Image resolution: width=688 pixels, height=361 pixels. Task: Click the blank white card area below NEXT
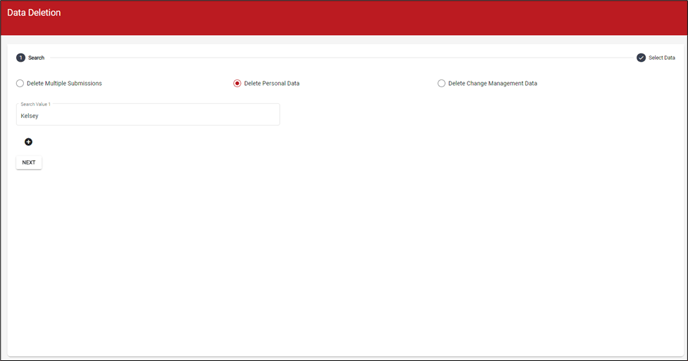344,263
